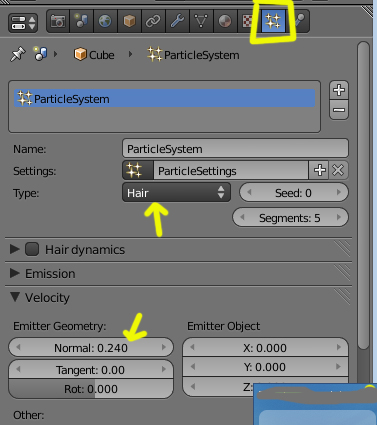The height and width of the screenshot is (425, 377).
Task: Open the Hair type dropdown
Action: (x=176, y=192)
